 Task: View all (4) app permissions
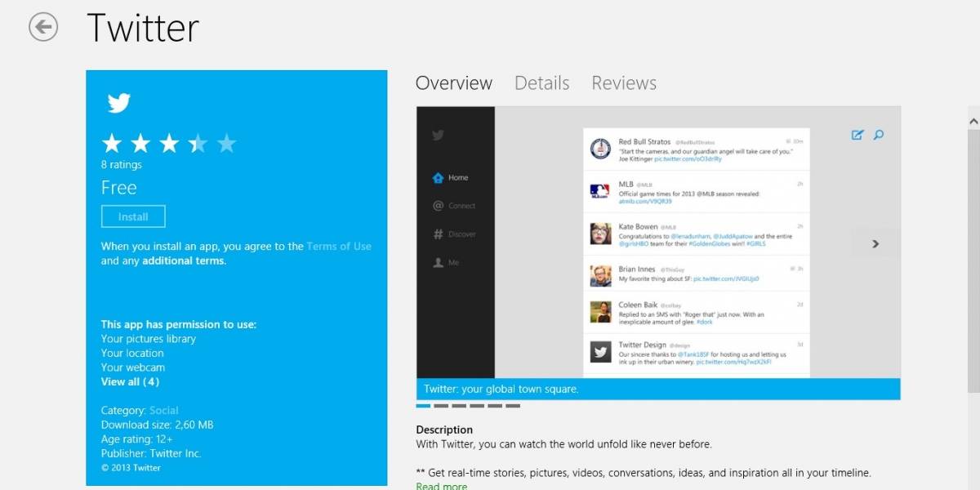[130, 381]
